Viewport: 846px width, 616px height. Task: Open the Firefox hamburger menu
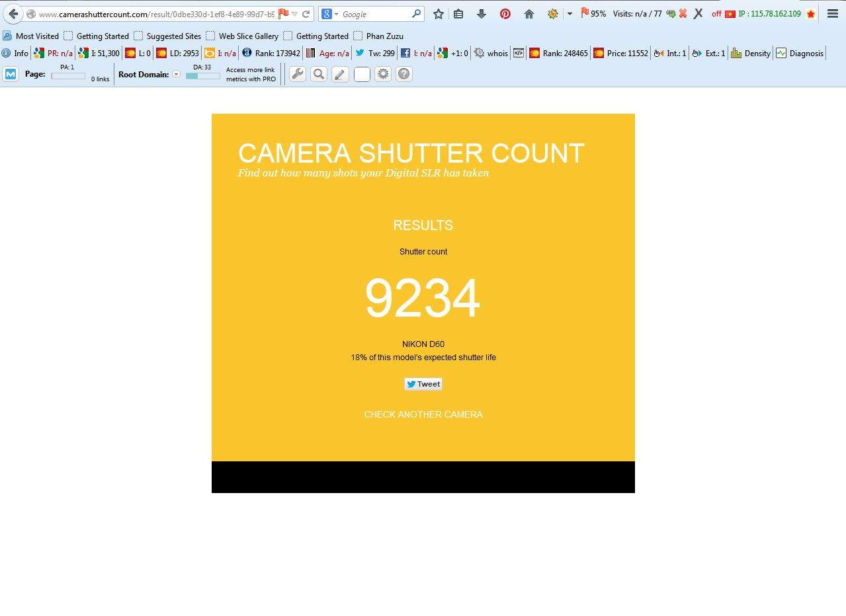click(x=833, y=14)
